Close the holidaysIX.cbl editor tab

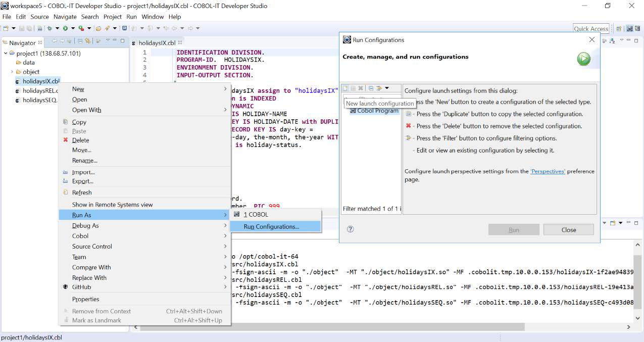point(180,42)
